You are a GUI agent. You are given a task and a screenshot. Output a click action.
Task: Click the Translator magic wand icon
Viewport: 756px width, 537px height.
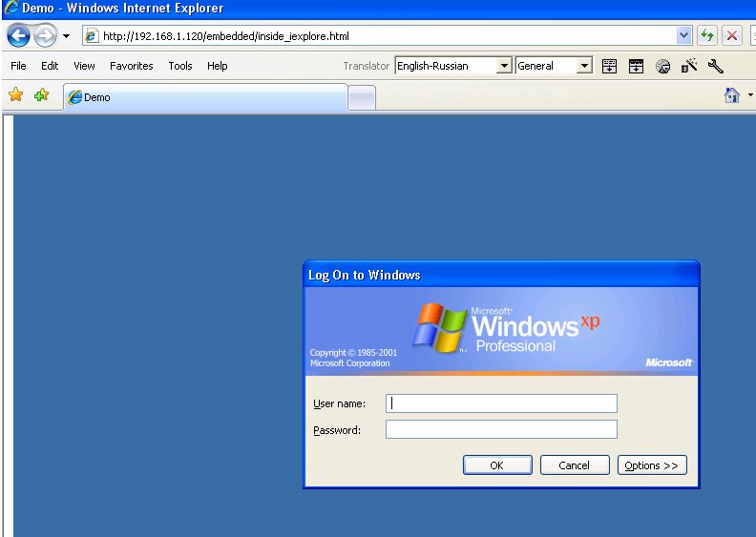click(x=689, y=66)
